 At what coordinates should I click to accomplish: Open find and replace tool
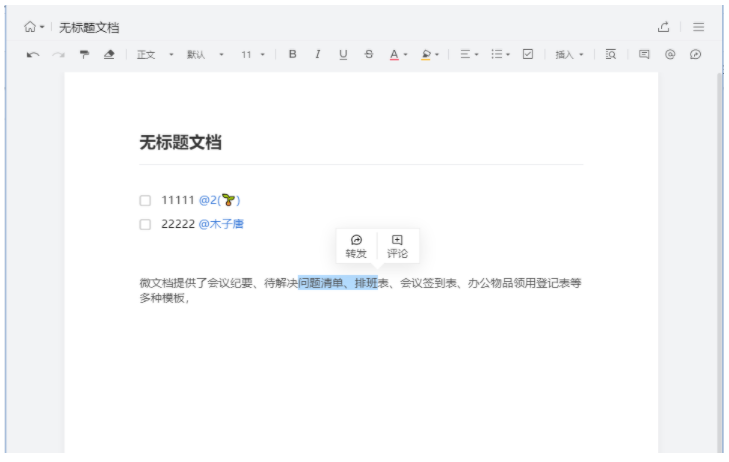pyautogui.click(x=610, y=54)
